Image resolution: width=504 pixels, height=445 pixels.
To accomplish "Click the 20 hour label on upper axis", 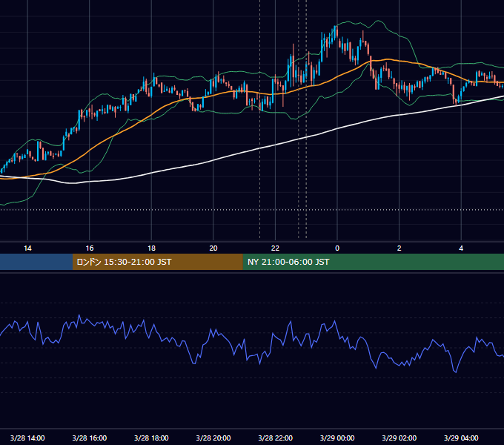I will [213, 248].
